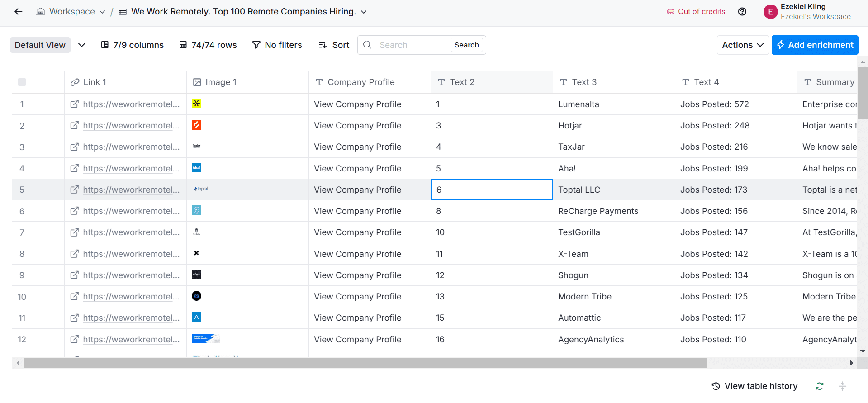Open the 74/74 rows selector
This screenshot has height=403, width=868.
pos(208,45)
